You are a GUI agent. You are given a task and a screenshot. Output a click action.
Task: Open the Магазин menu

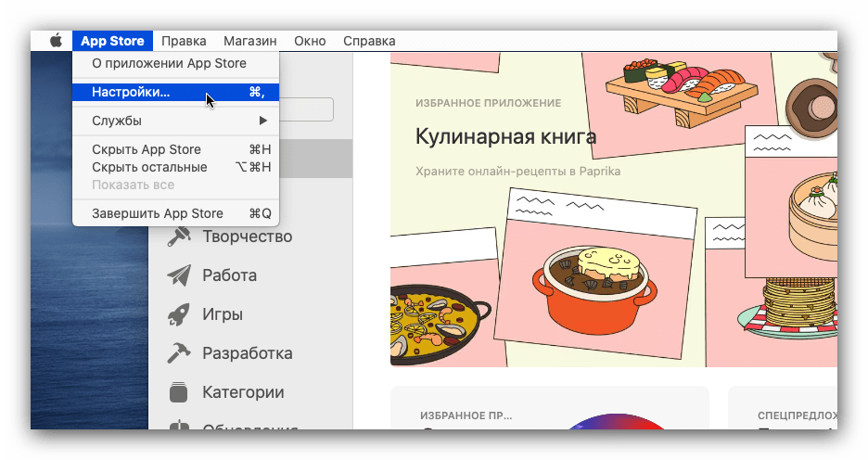coord(249,41)
